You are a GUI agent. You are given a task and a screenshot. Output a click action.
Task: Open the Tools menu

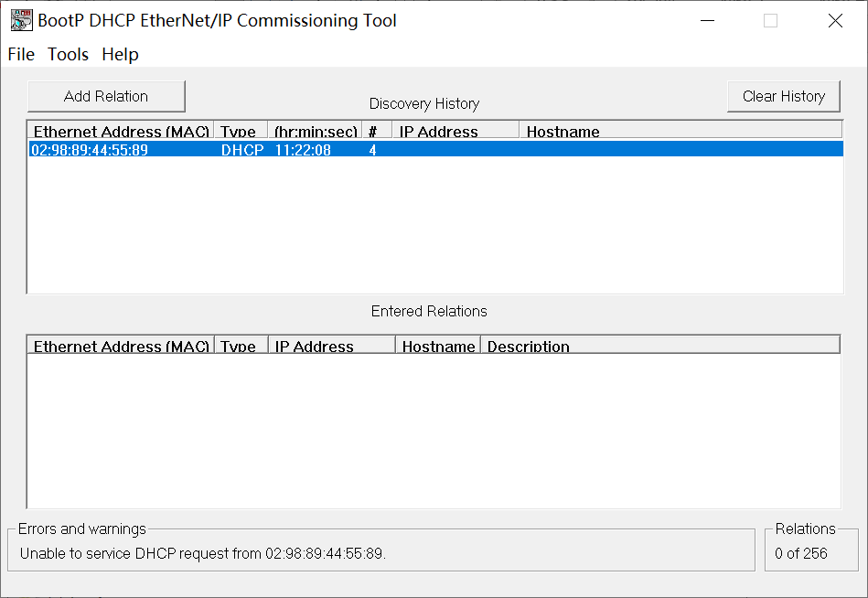pos(69,55)
